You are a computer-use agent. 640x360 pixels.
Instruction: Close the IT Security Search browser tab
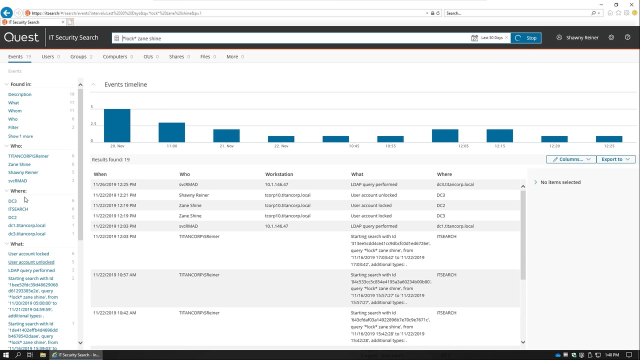pyautogui.click(x=63, y=22)
